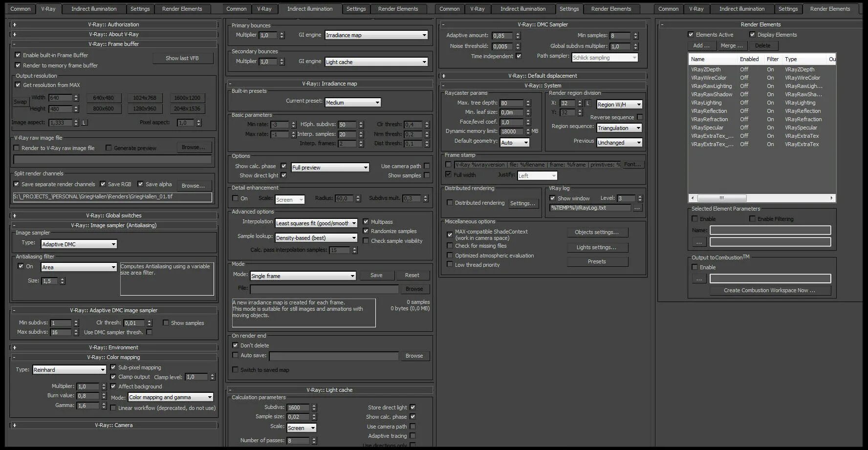
Task: Enable Linear workflow (deprecated) checkbox
Action: [113, 408]
